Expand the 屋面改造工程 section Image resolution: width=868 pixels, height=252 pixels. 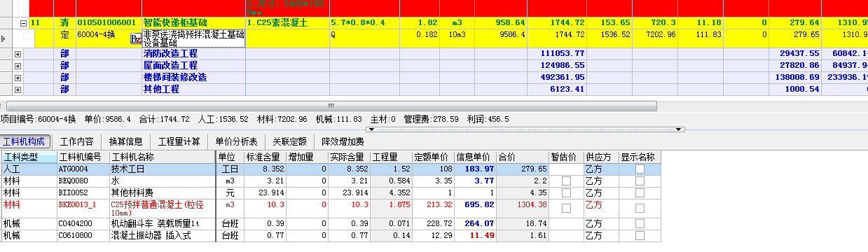click(18, 66)
